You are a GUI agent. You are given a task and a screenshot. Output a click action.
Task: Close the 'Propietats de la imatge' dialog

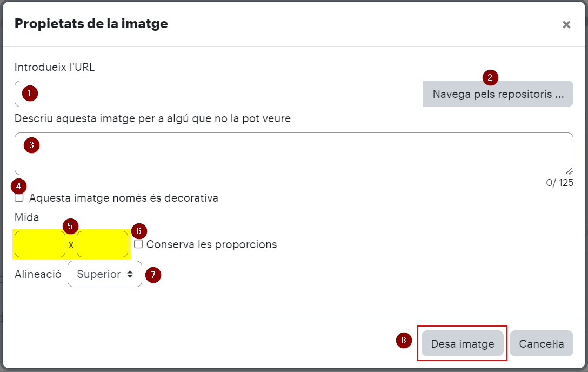coord(566,25)
